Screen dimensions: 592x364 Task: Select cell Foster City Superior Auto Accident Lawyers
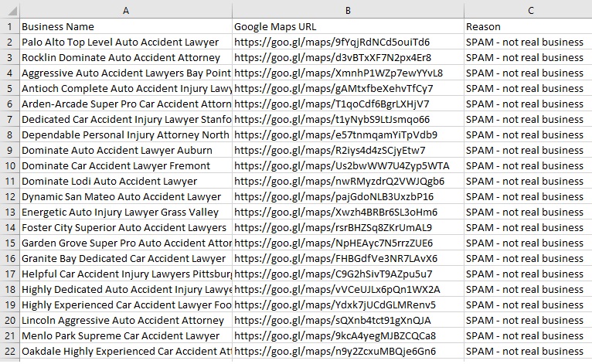pos(126,228)
